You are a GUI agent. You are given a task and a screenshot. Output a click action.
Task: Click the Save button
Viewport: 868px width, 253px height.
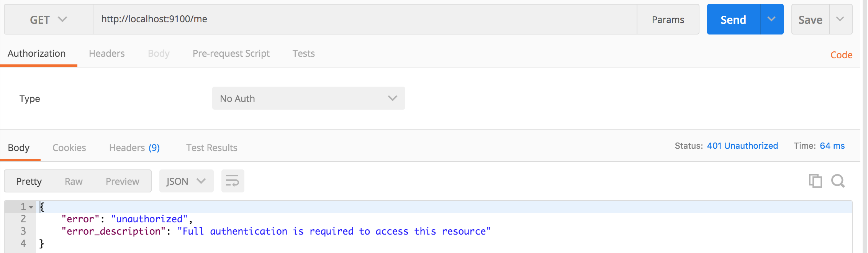click(810, 19)
